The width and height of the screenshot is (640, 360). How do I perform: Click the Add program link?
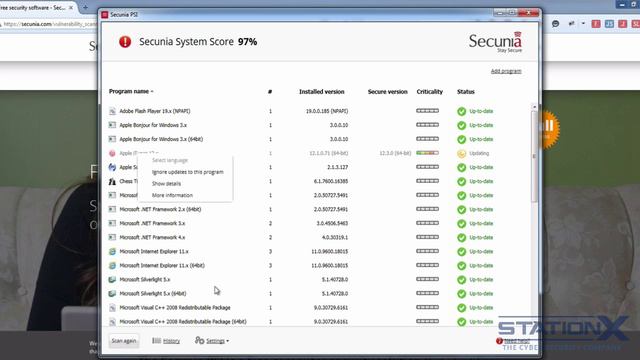506,71
